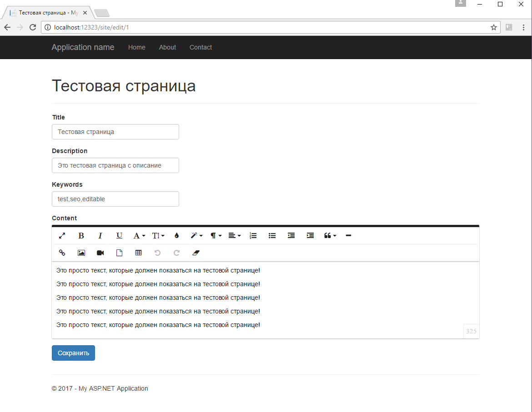This screenshot has height=412, width=532.
Task: Expand the paragraph format dropdown
Action: pyautogui.click(x=216, y=235)
